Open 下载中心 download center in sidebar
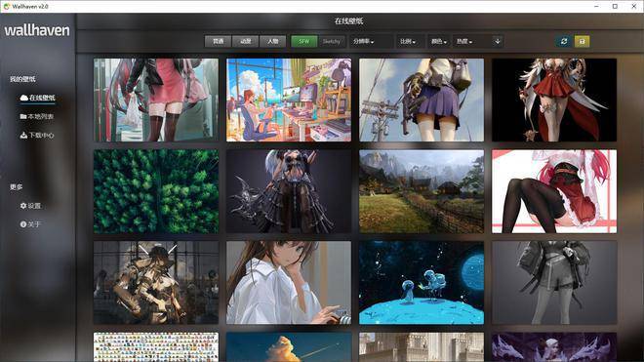The height and width of the screenshot is (362, 644). point(36,136)
